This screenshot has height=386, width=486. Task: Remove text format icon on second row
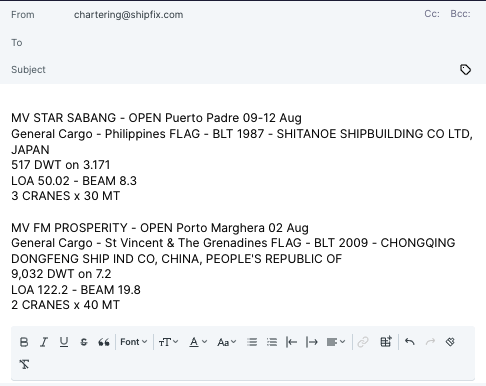click(x=24, y=364)
